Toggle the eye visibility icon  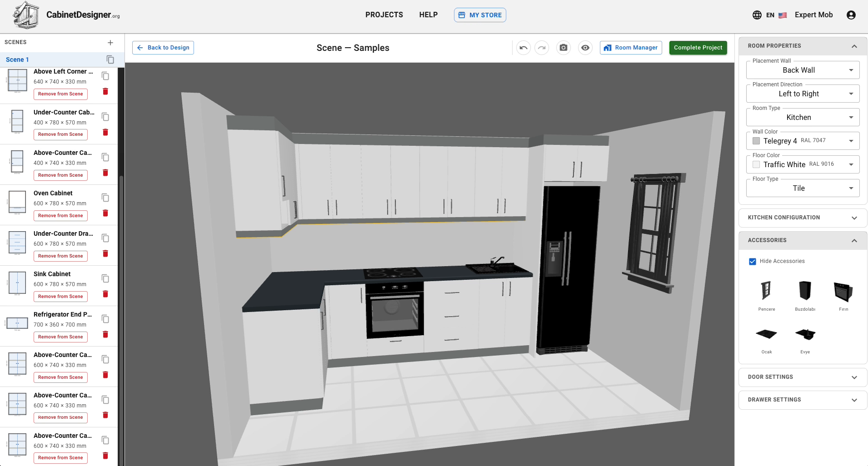pyautogui.click(x=585, y=48)
